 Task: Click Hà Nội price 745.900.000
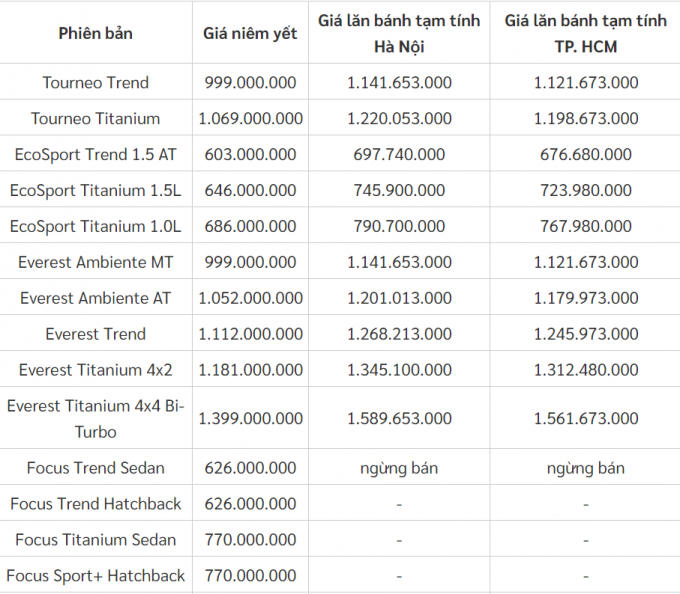coord(399,190)
